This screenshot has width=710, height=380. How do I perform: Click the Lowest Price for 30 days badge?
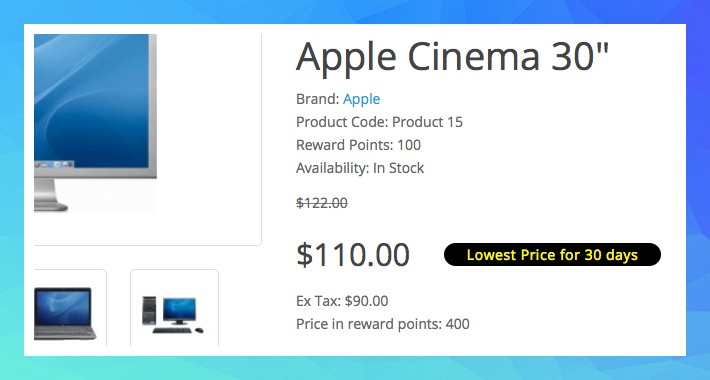tap(552, 255)
